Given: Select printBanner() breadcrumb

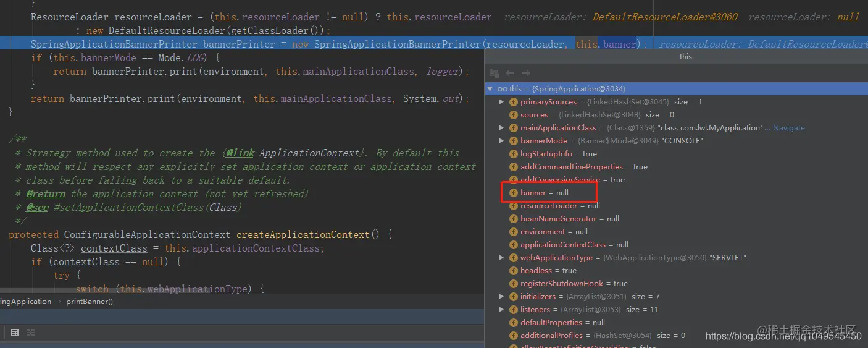Looking at the screenshot, I should coord(90,302).
